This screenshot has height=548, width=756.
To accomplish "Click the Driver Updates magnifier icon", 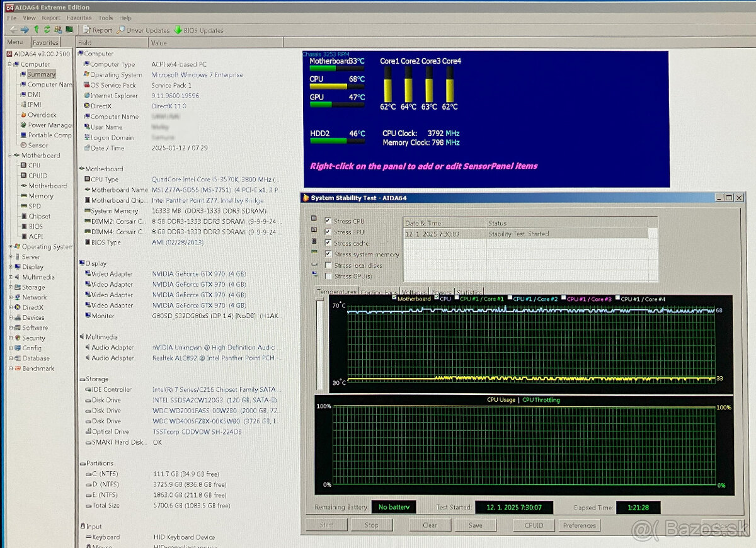I will pyautogui.click(x=120, y=30).
